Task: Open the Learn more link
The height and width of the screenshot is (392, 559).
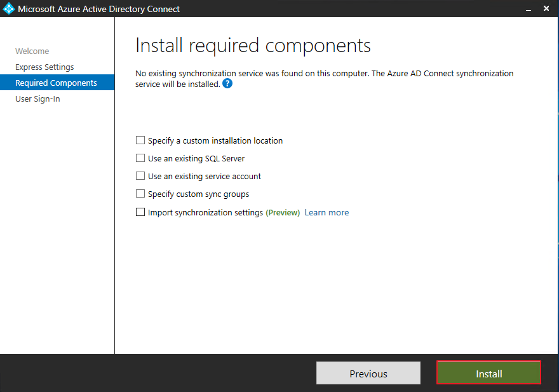Action: 327,213
